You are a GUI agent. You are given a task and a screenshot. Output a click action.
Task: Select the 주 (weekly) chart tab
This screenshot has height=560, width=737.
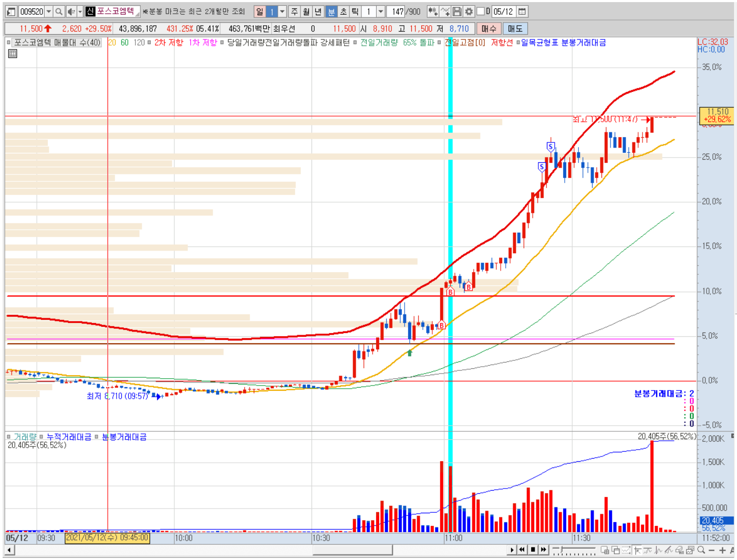click(x=294, y=12)
